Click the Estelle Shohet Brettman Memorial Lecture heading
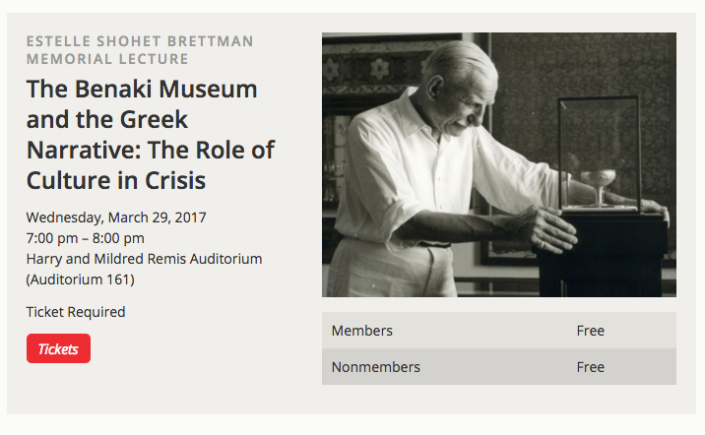The width and height of the screenshot is (705, 435). pos(140,50)
